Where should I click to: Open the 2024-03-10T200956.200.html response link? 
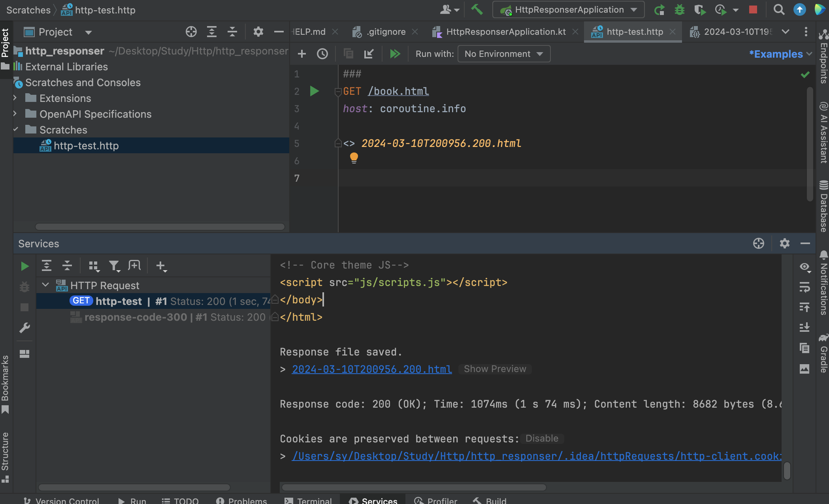coord(371,369)
